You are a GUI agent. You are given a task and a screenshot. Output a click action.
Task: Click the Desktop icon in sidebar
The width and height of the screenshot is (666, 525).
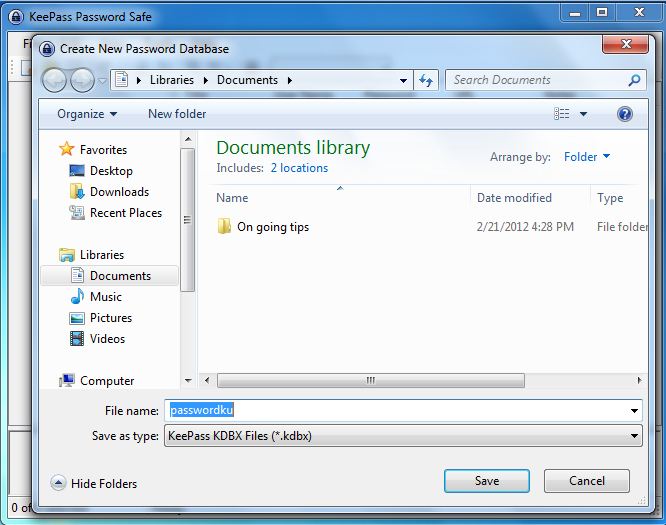[x=77, y=171]
